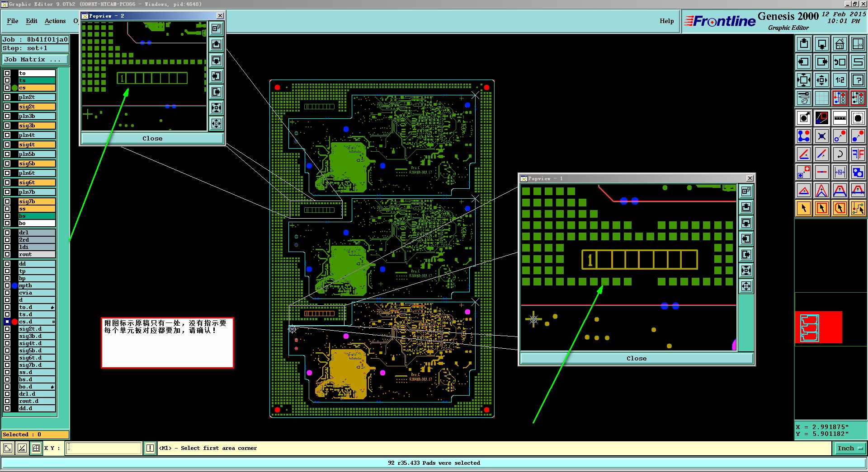Click the red color dot of layer cs.d
The width and height of the screenshot is (868, 472).
(15, 322)
